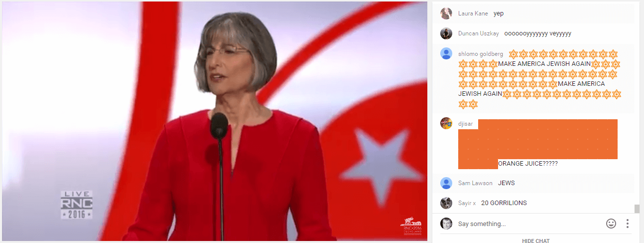Open the emoji picker smiley icon
The width and height of the screenshot is (644, 243).
pos(611,224)
